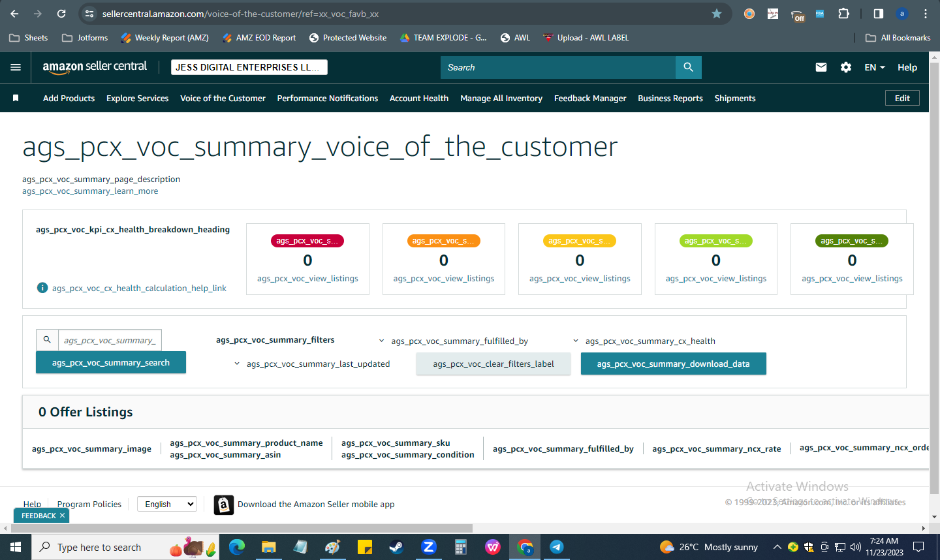Click the Amazon Seller Central logo
Image resolution: width=940 pixels, height=560 pixels.
tap(95, 67)
